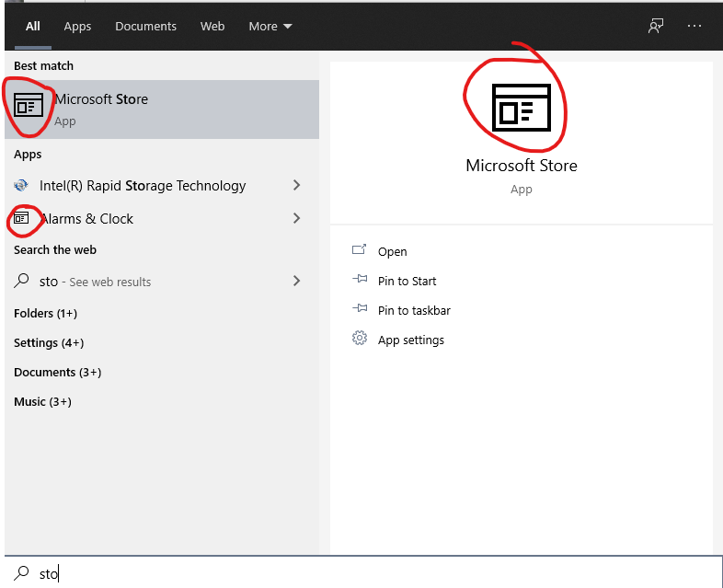Expand Intel Rapid Storage Technology chevron
This screenshot has height=588, width=723.
(296, 186)
